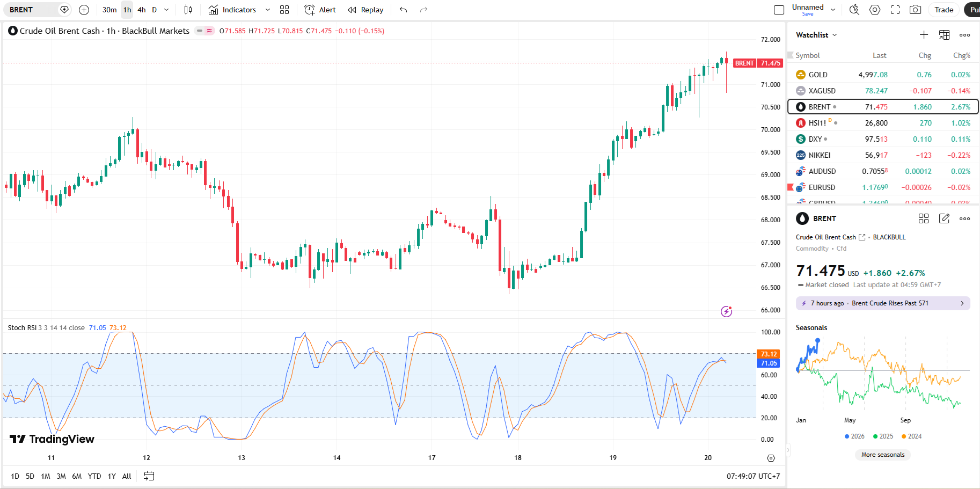Image resolution: width=980 pixels, height=489 pixels.
Task: Click the compare or add symbol plus icon
Action: (x=84, y=10)
